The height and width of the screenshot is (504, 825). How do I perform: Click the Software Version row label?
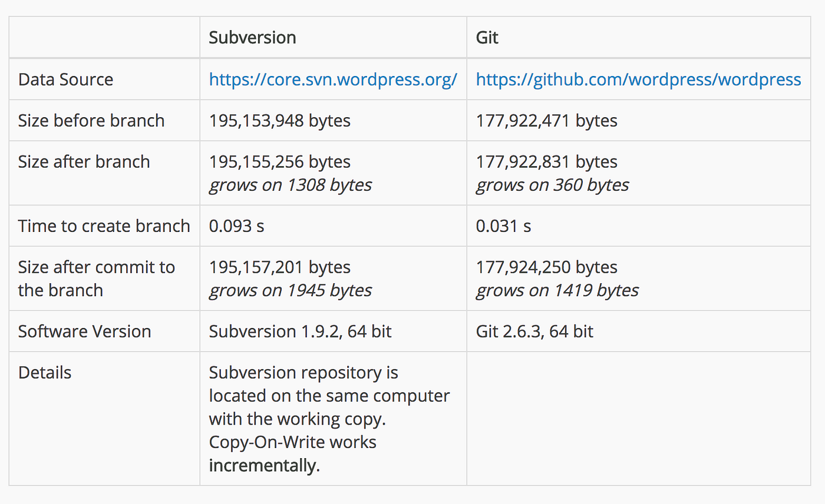[85, 331]
